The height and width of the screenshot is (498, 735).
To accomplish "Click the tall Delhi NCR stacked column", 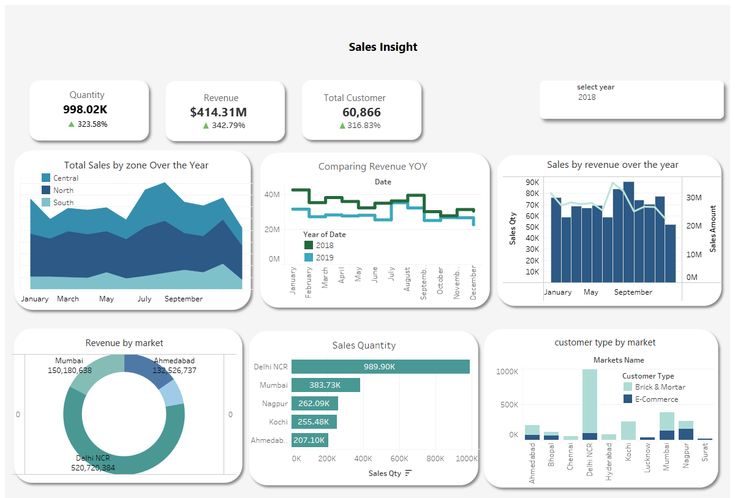I will (590, 404).
